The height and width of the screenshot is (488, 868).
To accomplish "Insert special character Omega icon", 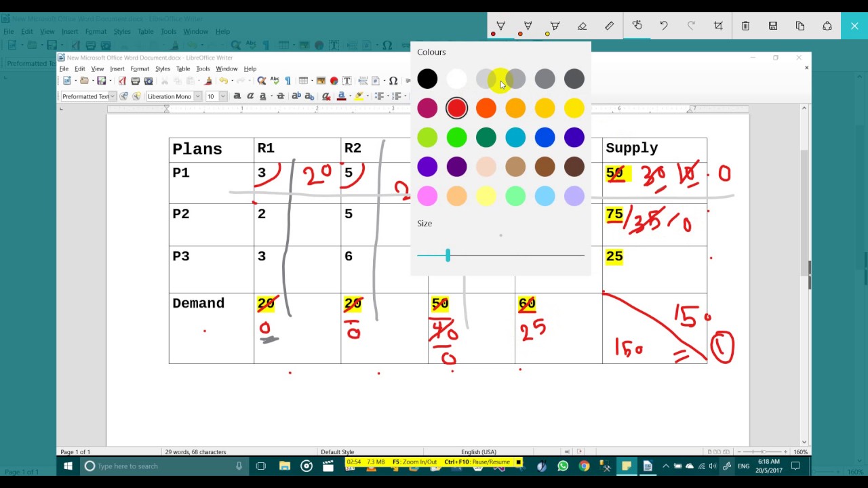I will (x=393, y=81).
